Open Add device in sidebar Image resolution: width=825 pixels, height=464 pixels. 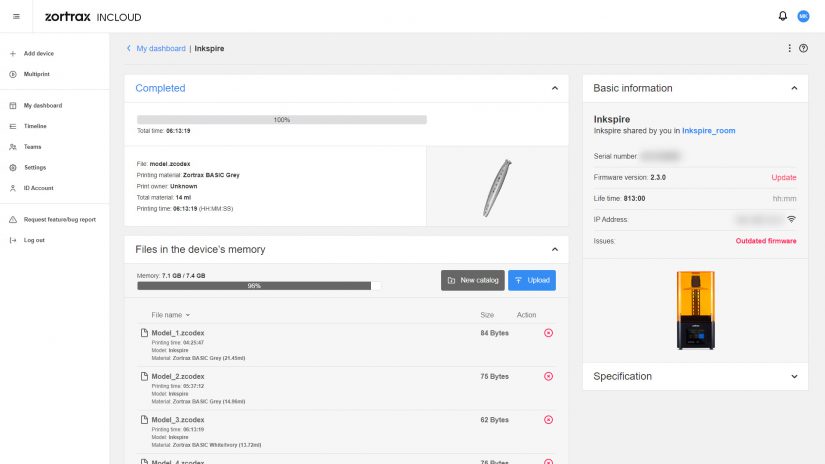38,54
